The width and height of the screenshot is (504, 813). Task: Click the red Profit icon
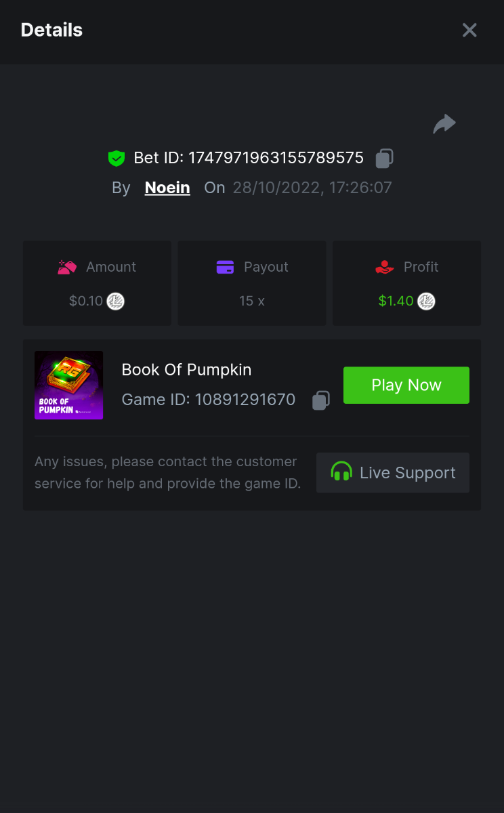point(385,267)
